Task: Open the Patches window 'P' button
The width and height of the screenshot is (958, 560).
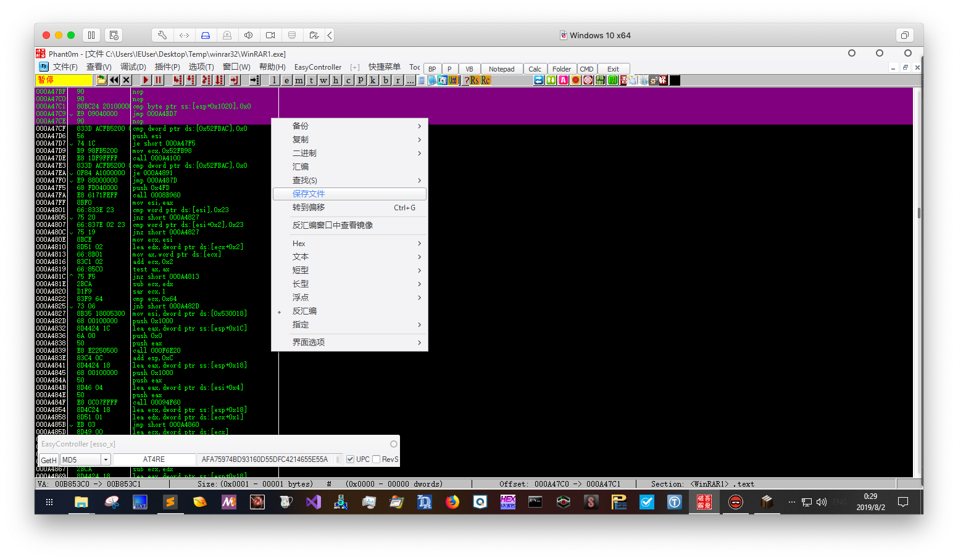Action: [x=360, y=80]
